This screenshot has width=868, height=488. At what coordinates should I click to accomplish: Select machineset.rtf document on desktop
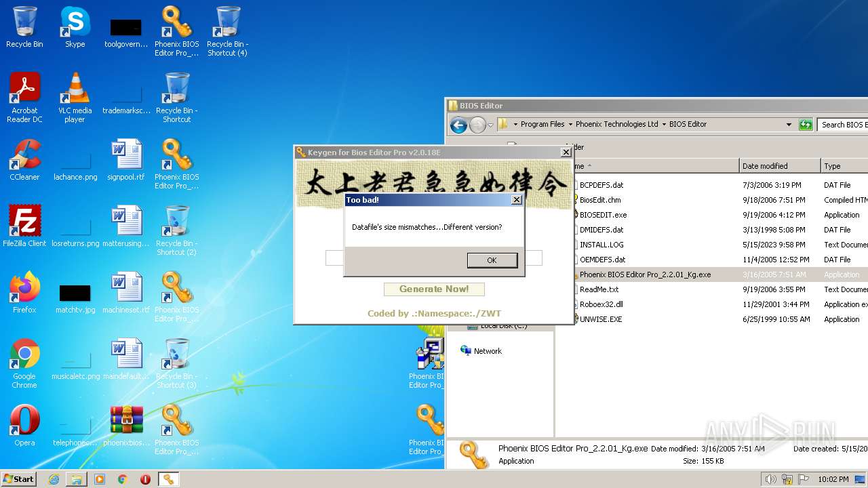pyautogui.click(x=126, y=293)
